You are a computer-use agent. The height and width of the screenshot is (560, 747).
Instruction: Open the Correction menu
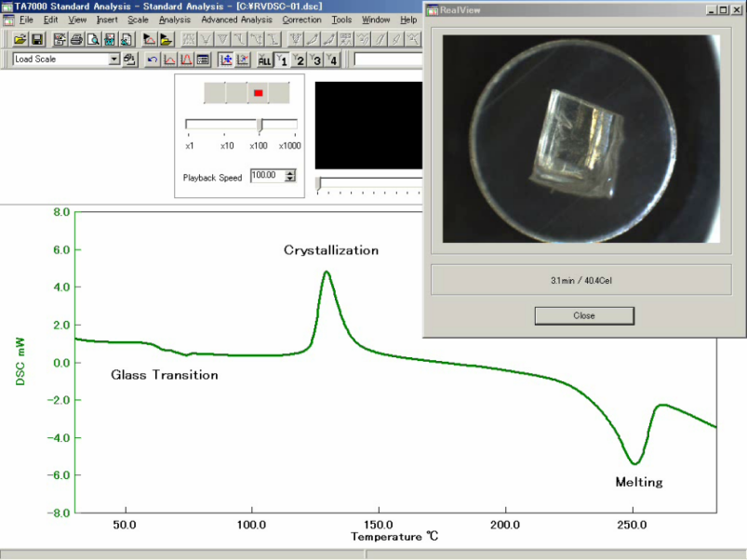(301, 20)
